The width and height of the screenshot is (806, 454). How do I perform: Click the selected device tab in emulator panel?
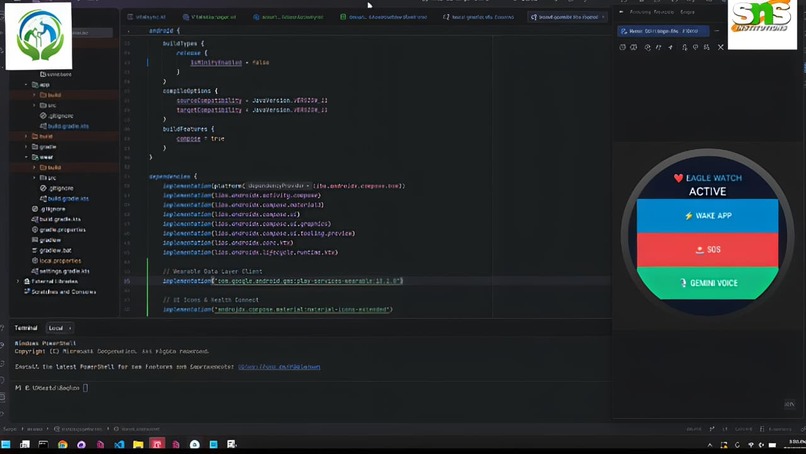point(663,31)
